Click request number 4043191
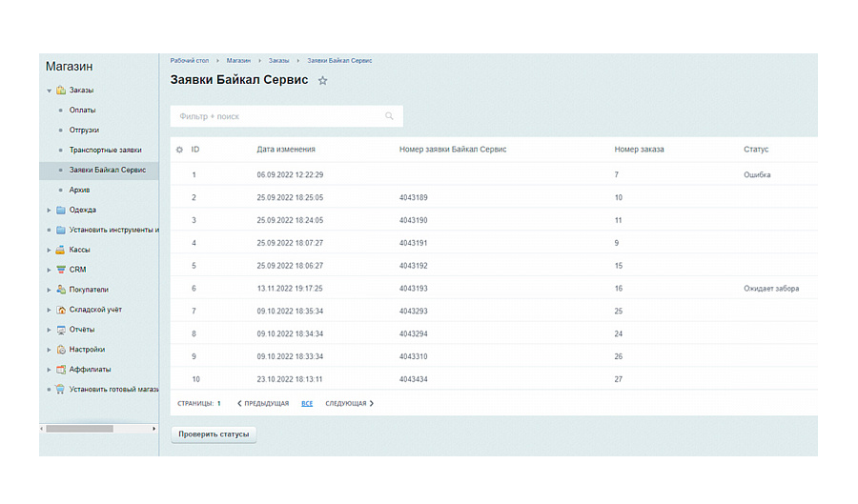The width and height of the screenshot is (858, 504). tap(413, 243)
